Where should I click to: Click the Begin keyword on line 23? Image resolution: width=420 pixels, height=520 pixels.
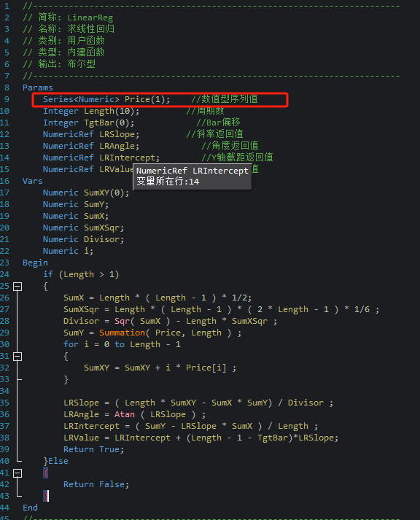point(35,263)
